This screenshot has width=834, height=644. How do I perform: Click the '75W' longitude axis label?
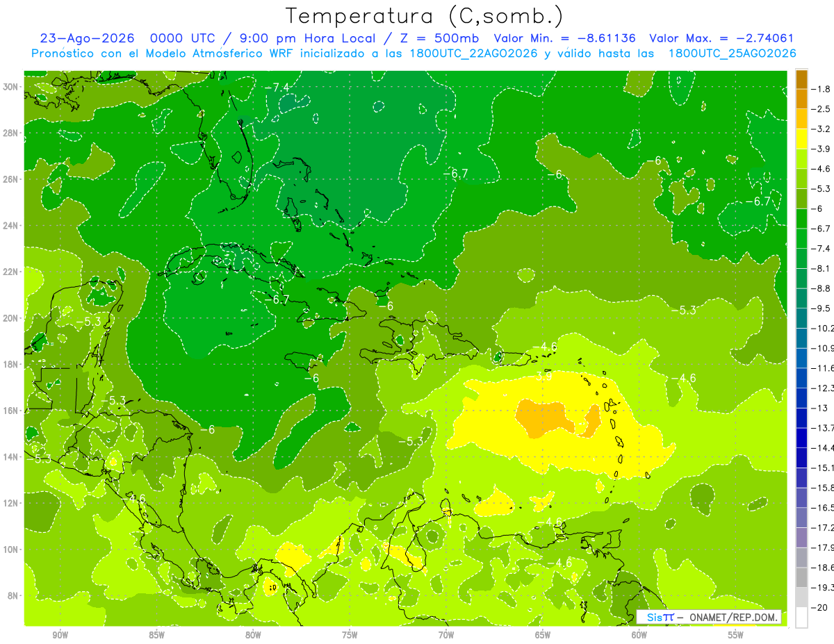click(350, 635)
